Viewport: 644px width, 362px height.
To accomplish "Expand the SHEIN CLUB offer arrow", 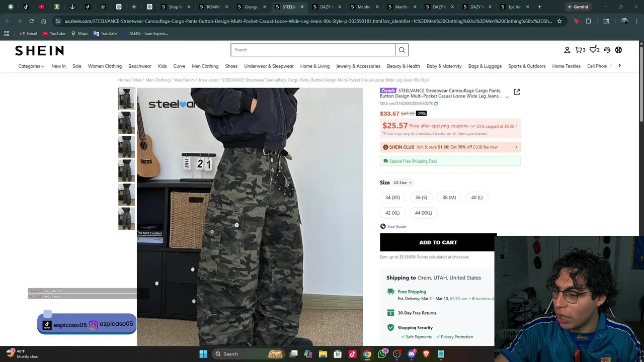I will pyautogui.click(x=516, y=147).
